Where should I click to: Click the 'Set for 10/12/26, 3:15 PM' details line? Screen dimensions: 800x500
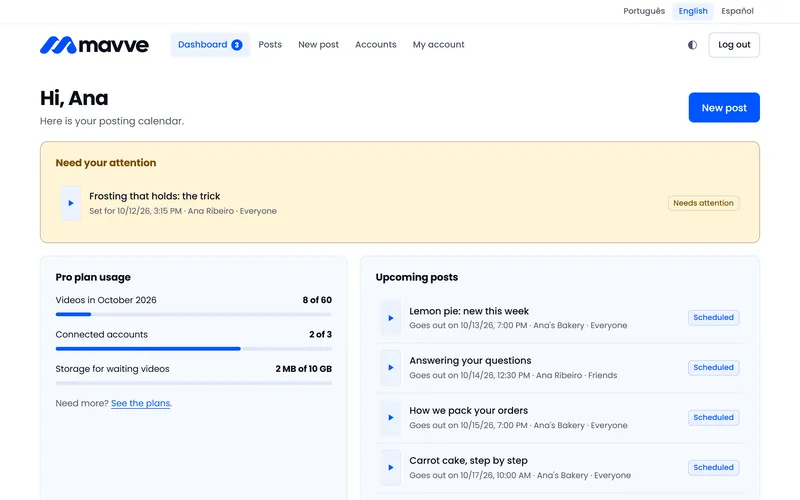[x=183, y=211]
